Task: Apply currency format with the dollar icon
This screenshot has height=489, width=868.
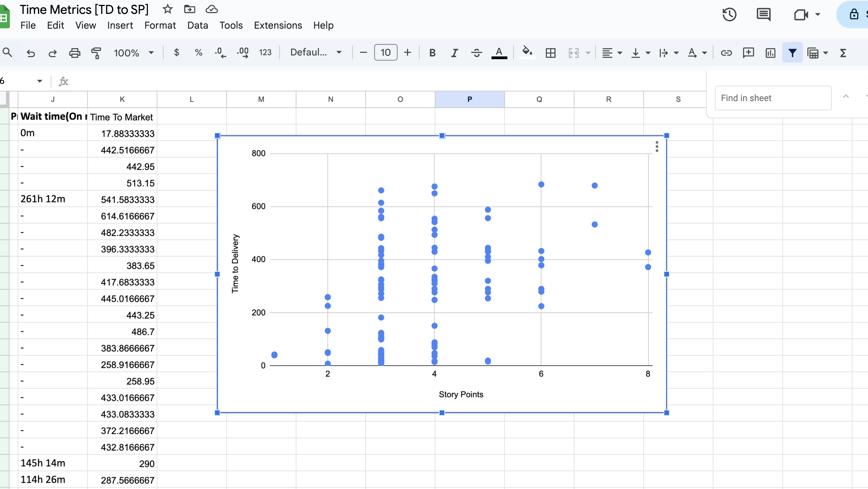Action: coord(176,53)
